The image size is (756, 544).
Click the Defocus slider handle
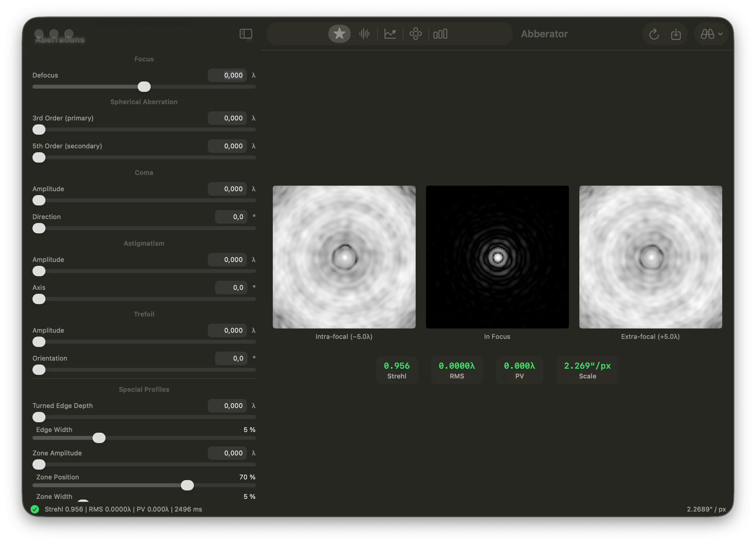point(144,87)
